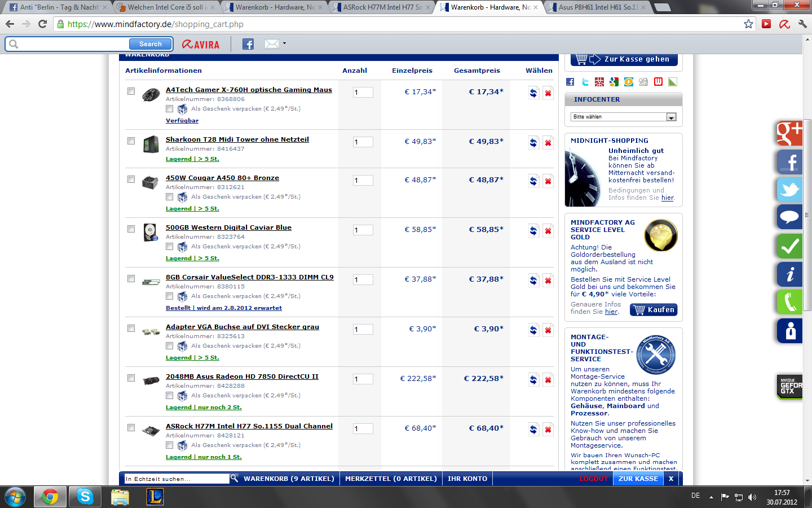The height and width of the screenshot is (508, 812).
Task: Click the 'Kaufen' Gold service button
Action: (654, 310)
